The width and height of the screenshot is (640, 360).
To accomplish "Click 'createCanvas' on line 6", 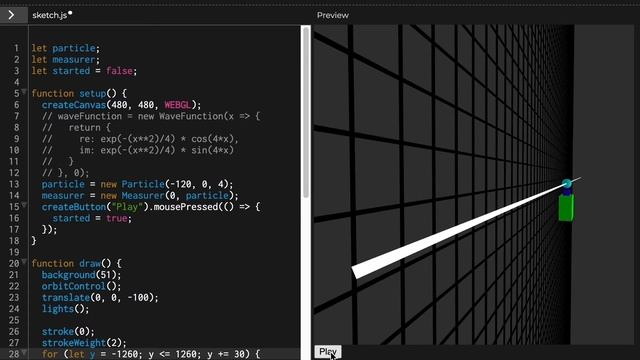I will coord(73,105).
